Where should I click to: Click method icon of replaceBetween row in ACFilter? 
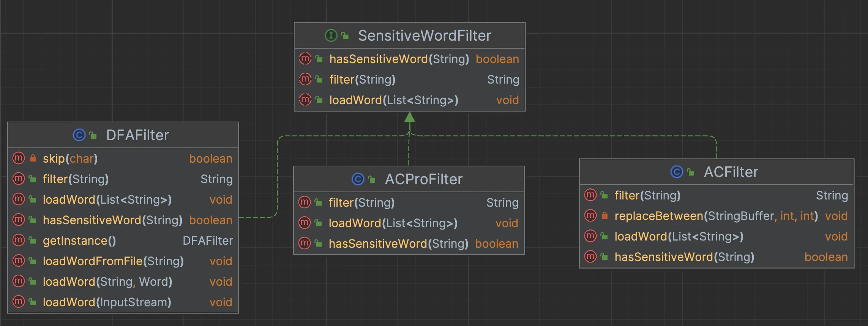[590, 215]
